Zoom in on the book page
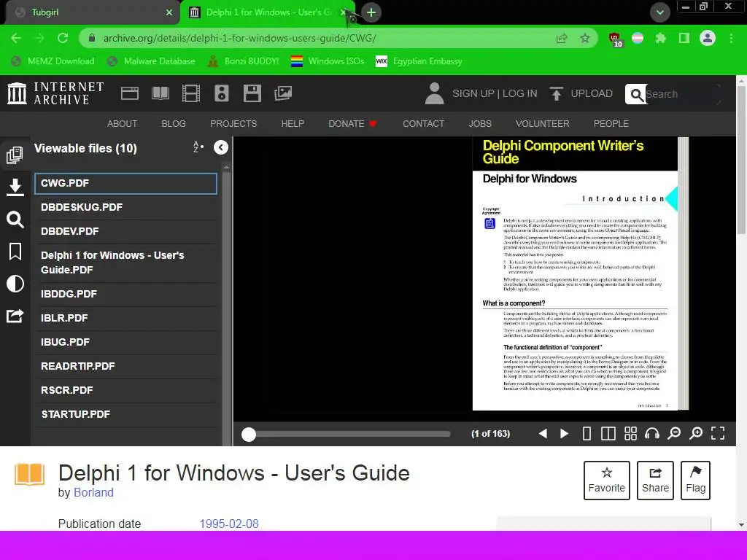The height and width of the screenshot is (560, 747). (x=696, y=433)
